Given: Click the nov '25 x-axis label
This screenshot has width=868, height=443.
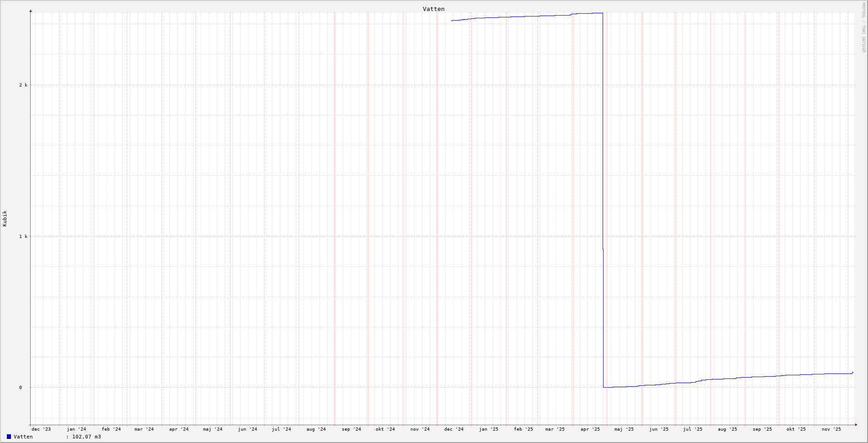Looking at the screenshot, I should pyautogui.click(x=831, y=429).
